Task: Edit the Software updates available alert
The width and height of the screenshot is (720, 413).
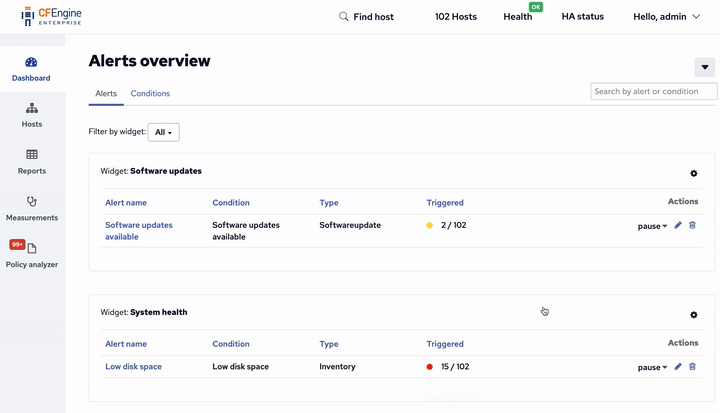Action: coord(678,226)
